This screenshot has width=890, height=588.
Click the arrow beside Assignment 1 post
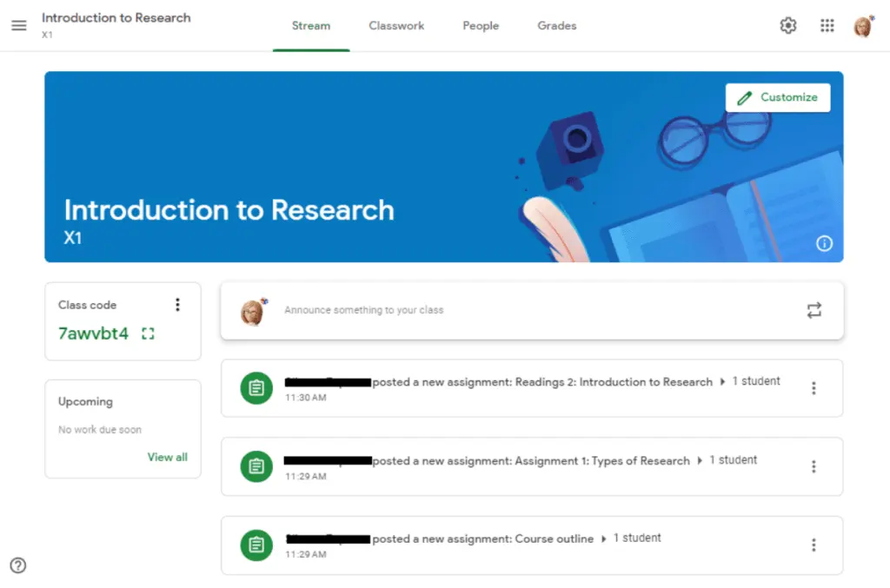(x=700, y=460)
